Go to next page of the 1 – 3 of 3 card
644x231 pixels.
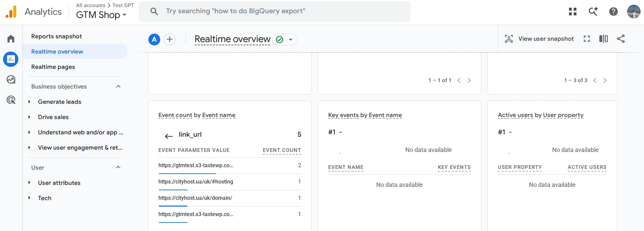(605, 80)
